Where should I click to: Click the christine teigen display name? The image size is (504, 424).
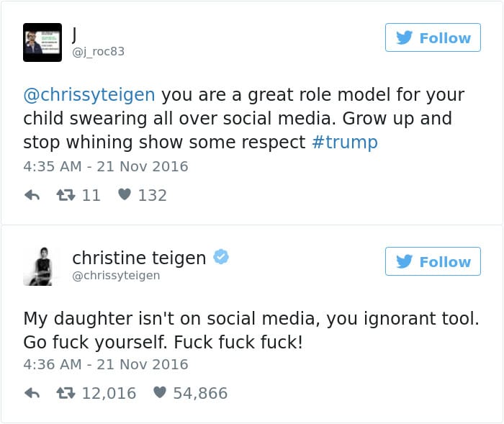139,258
